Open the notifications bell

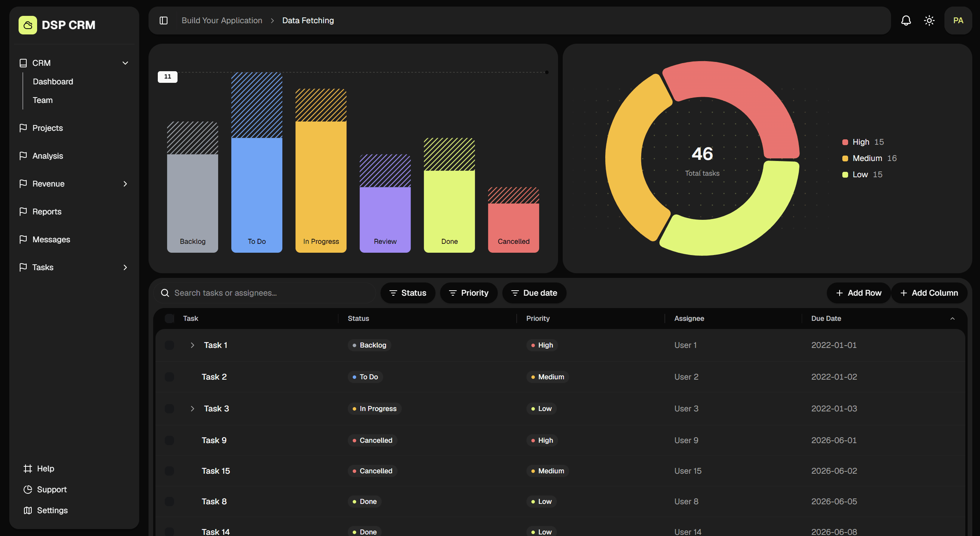906,21
